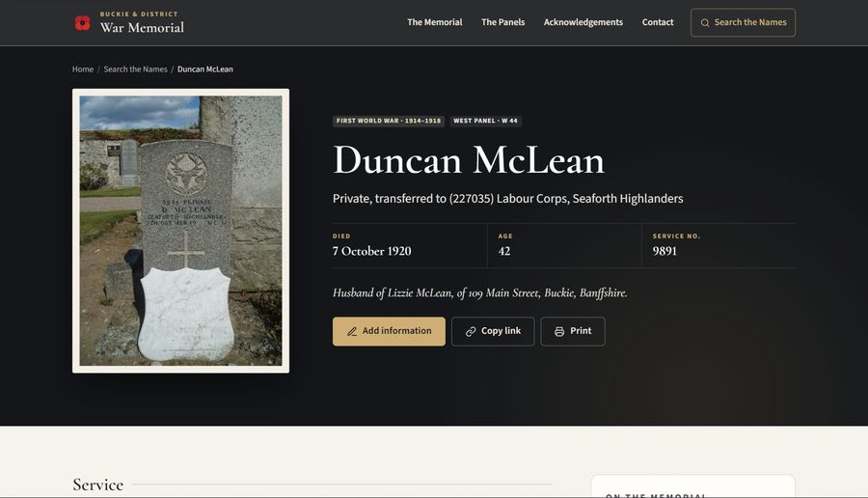Select the Duncan McLean breadcrumb text

204,69
